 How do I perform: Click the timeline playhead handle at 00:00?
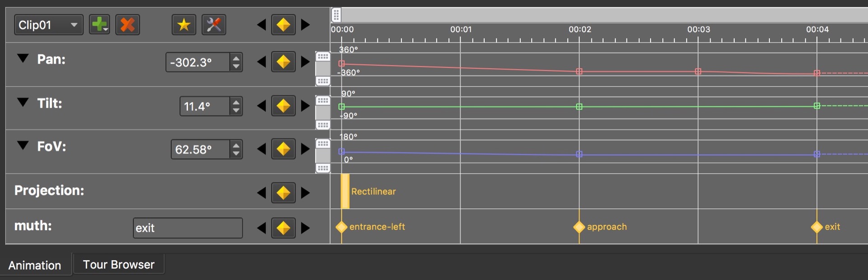336,15
